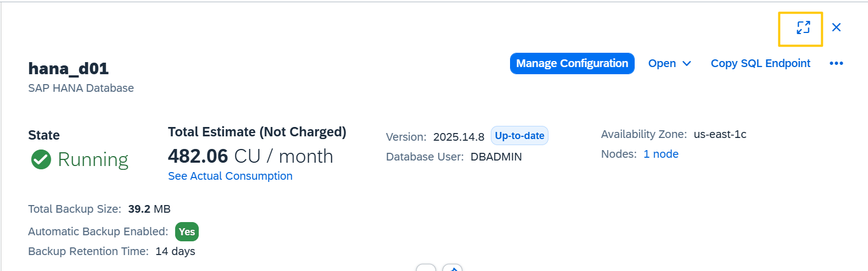Open the 1 node link
Viewport: 868px width, 271px height.
(661, 154)
